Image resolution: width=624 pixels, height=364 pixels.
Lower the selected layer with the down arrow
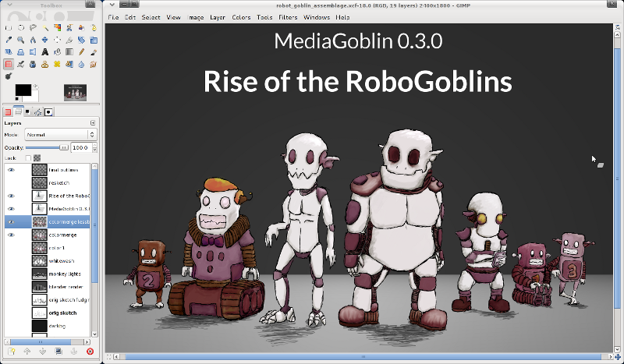click(x=43, y=352)
